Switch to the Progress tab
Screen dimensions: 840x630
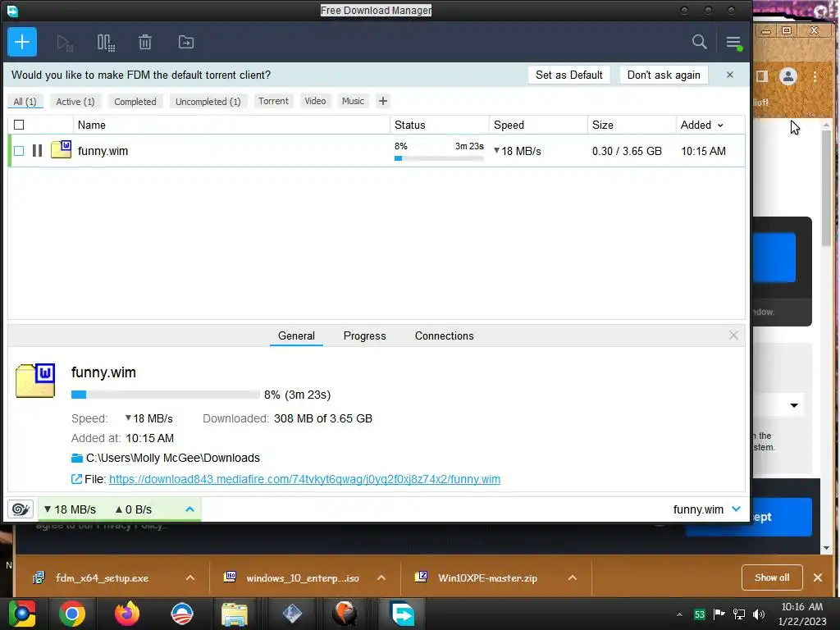(x=364, y=336)
